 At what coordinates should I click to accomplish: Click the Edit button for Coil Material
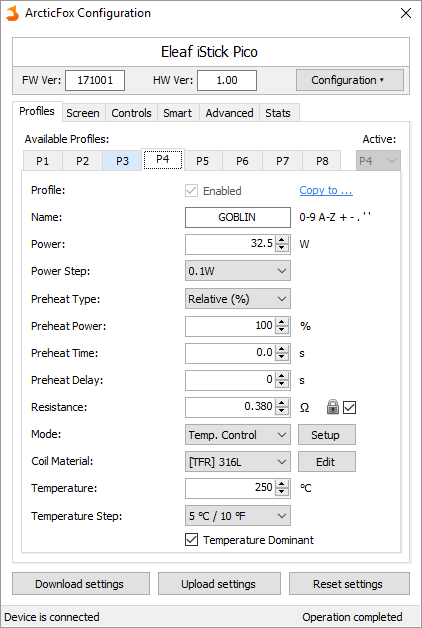[x=326, y=462]
